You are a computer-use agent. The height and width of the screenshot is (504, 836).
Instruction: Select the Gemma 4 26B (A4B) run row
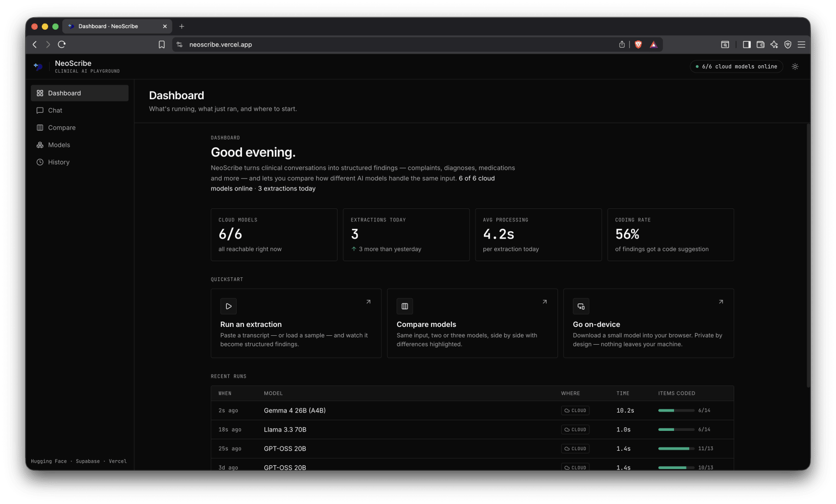coord(472,411)
